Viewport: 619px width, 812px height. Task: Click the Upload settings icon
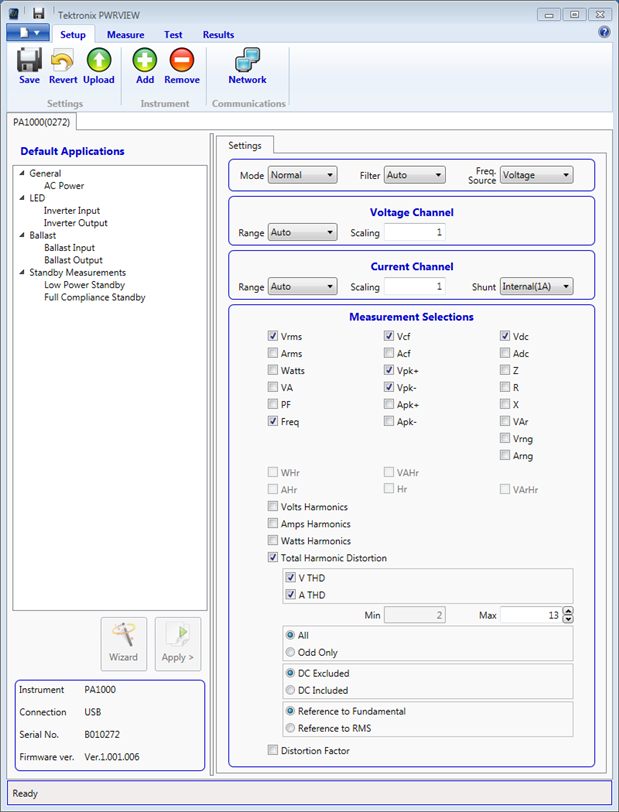click(x=98, y=60)
